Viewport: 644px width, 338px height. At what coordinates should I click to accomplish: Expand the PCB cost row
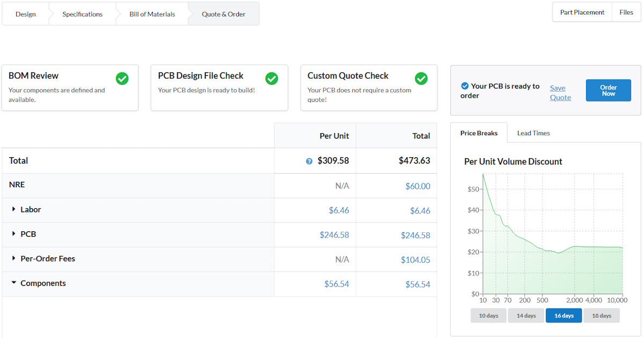[14, 234]
